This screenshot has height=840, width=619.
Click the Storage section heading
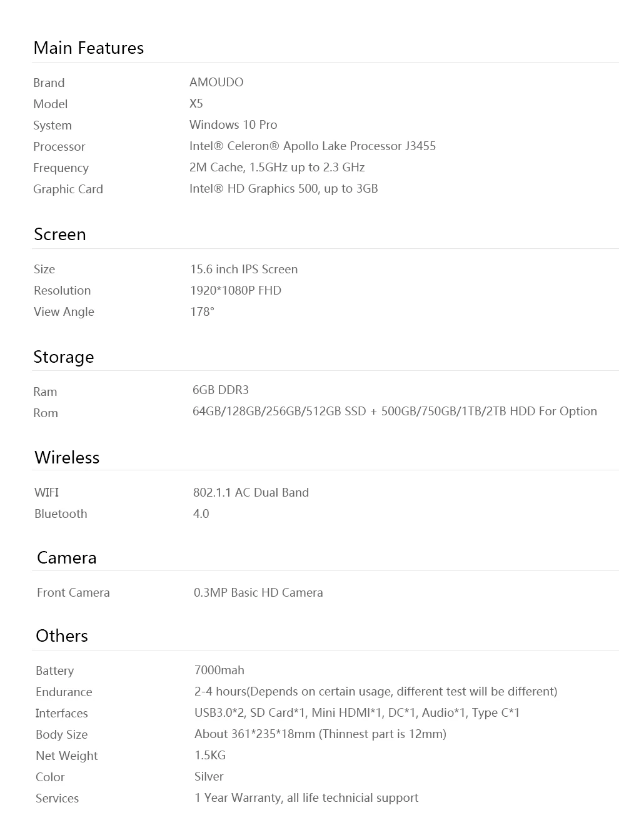click(64, 357)
